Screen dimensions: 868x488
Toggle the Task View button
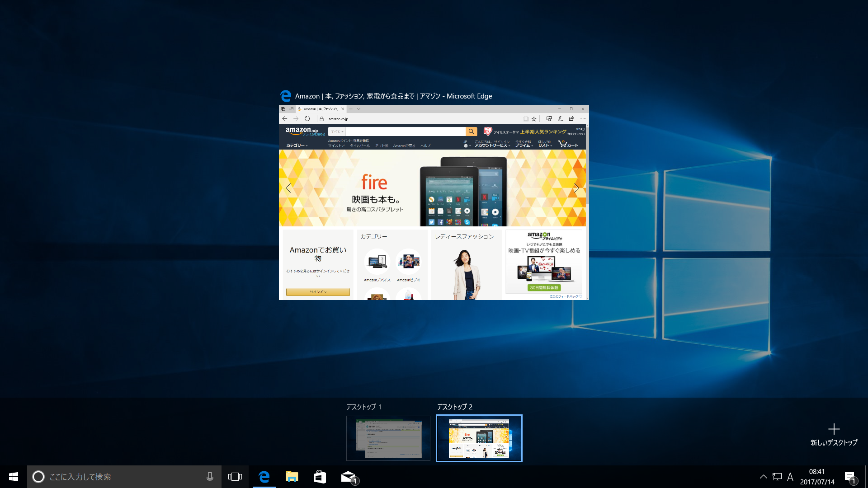(x=235, y=477)
